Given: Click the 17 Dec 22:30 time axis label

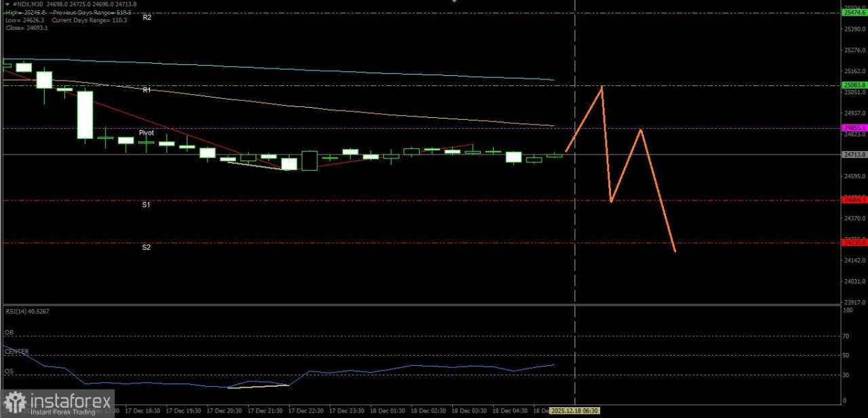Looking at the screenshot, I should tap(308, 411).
